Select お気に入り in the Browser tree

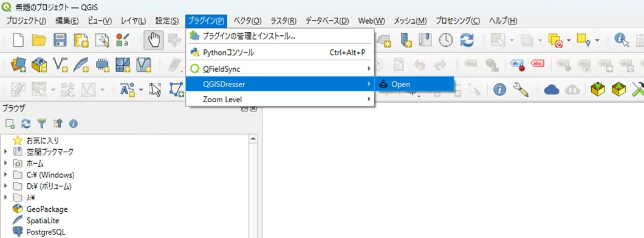(x=43, y=141)
